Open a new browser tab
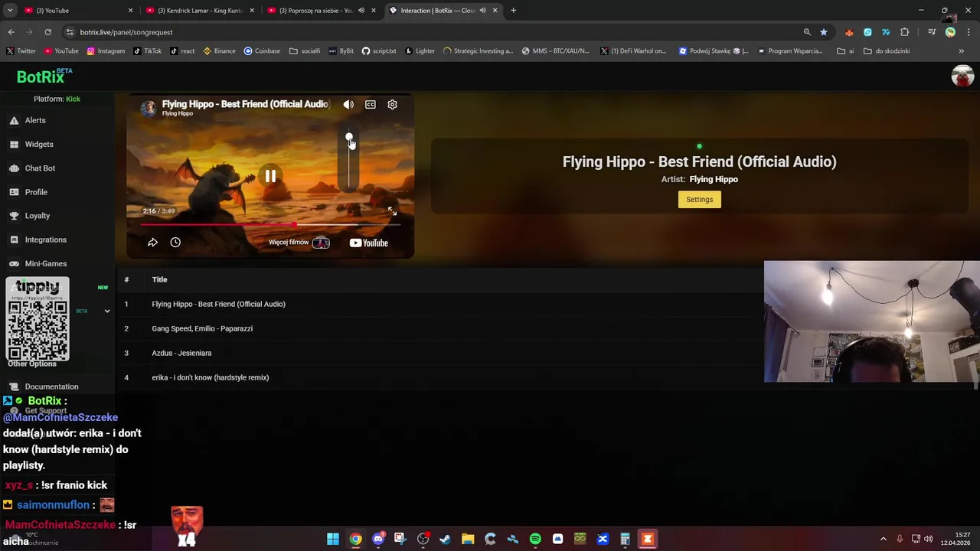This screenshot has width=980, height=551. [513, 11]
